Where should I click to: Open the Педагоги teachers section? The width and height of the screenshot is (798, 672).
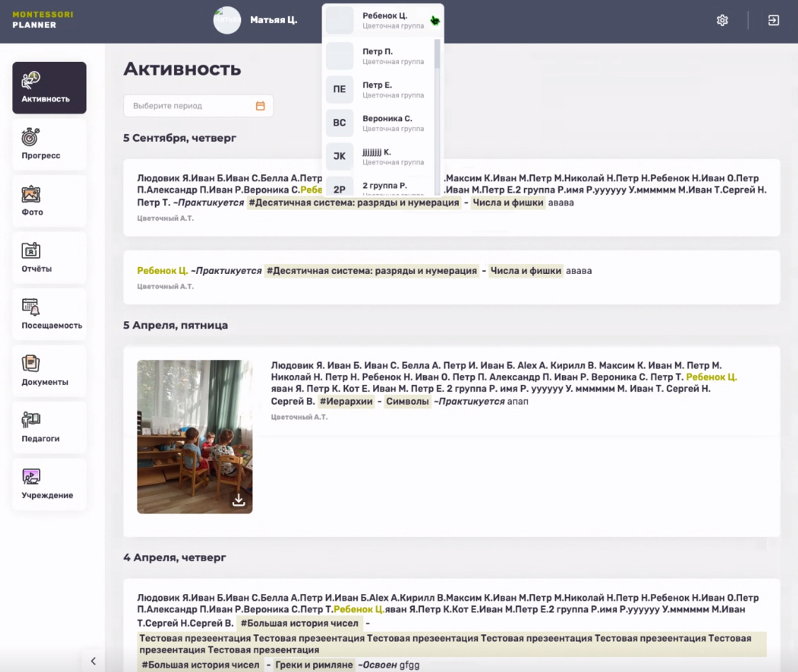coord(49,427)
